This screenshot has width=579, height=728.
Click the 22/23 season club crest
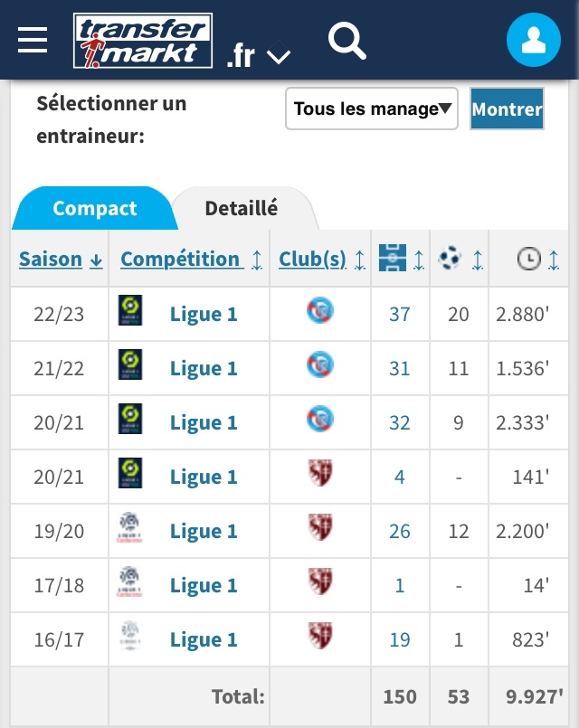(x=320, y=311)
